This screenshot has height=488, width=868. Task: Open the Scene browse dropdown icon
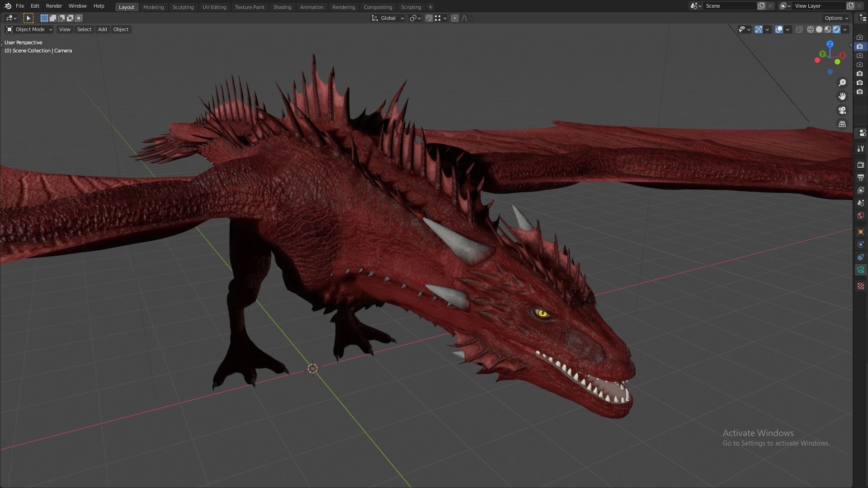[696, 6]
